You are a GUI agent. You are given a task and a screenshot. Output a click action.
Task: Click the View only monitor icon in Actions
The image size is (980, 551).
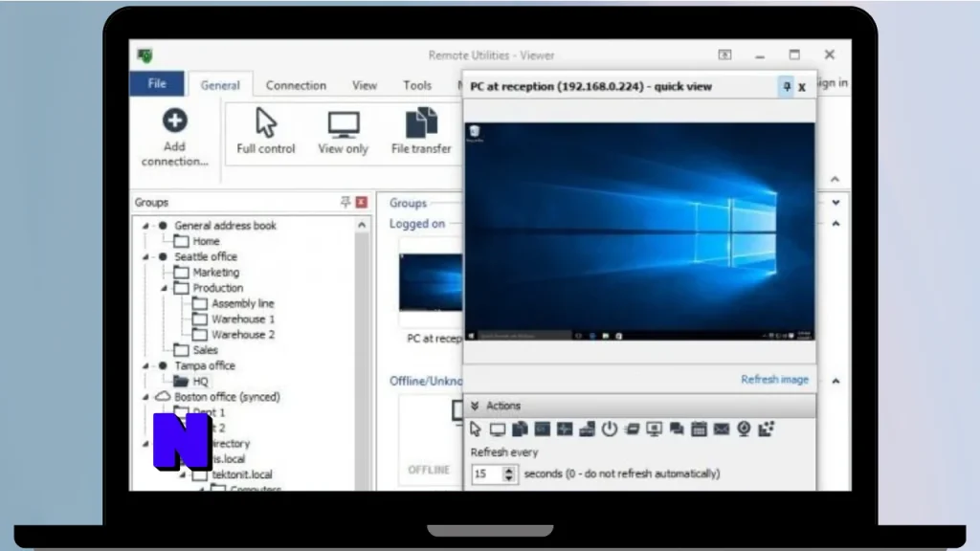click(x=498, y=430)
